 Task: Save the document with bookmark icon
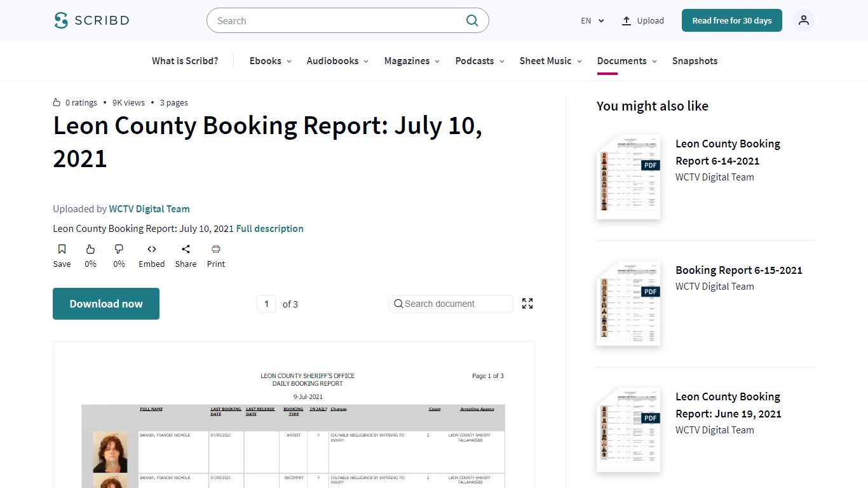(x=62, y=249)
